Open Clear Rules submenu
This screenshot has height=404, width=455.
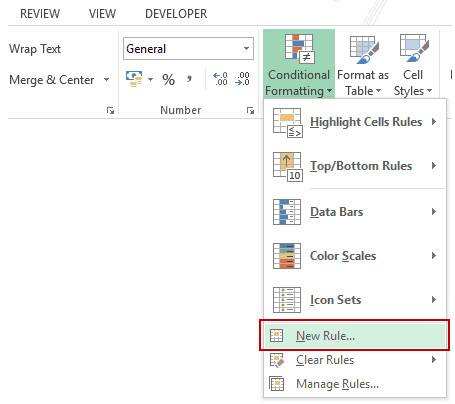tap(355, 360)
